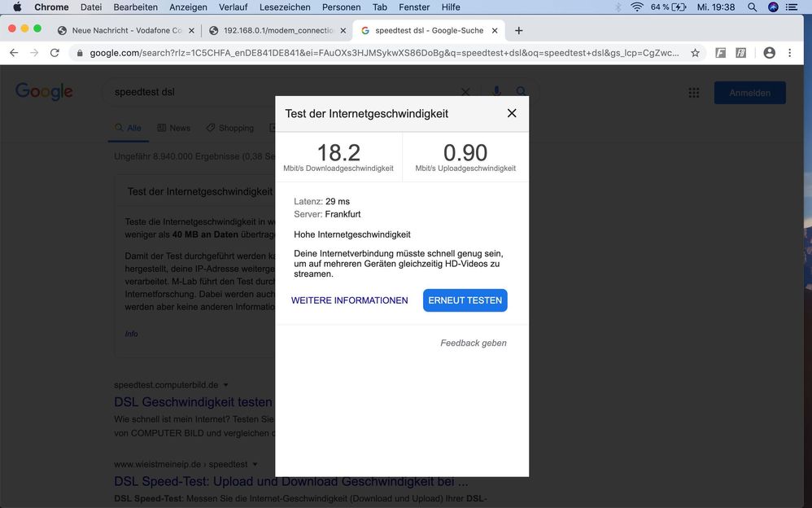Image resolution: width=812 pixels, height=508 pixels.
Task: Open a new tab with the plus button
Action: 519,31
